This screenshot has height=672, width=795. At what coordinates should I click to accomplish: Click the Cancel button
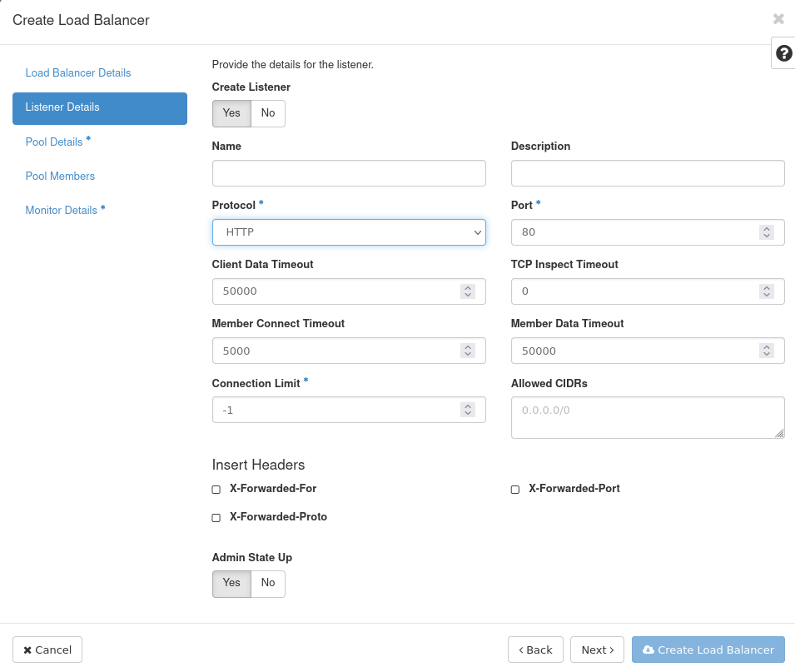tap(47, 650)
